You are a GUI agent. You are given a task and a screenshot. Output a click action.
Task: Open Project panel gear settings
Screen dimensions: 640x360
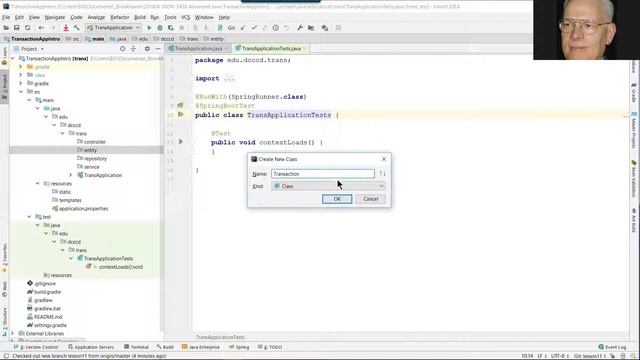pyautogui.click(x=147, y=49)
